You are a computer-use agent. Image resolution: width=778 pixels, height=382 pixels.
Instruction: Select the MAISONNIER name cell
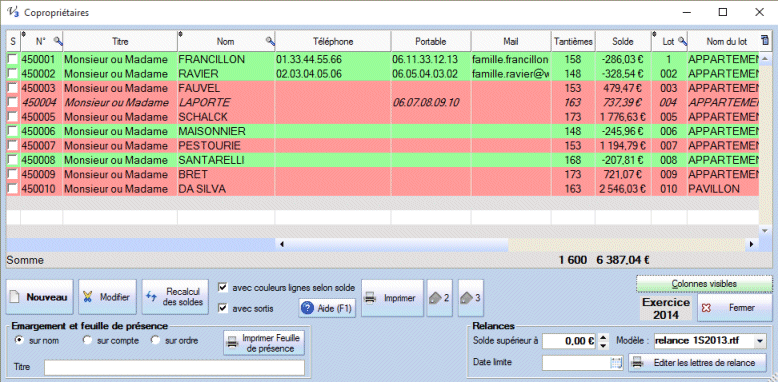pos(226,131)
